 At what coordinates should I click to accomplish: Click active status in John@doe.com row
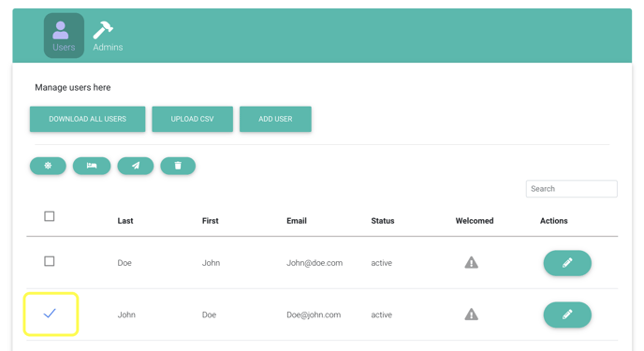pos(382,263)
